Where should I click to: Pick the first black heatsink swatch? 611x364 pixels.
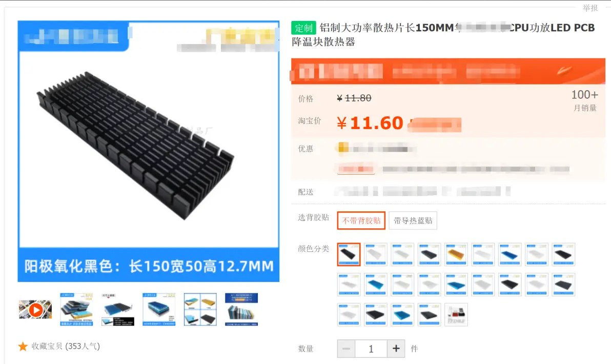349,254
